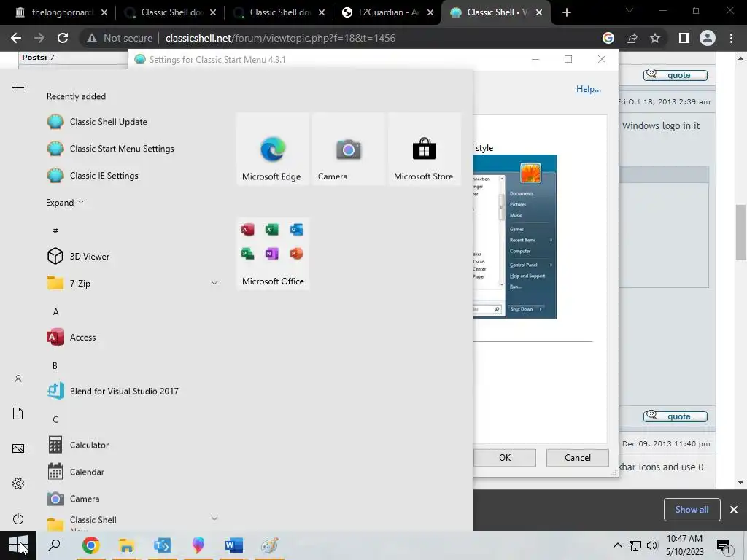Open Chrome's three-dot menu

tap(731, 38)
